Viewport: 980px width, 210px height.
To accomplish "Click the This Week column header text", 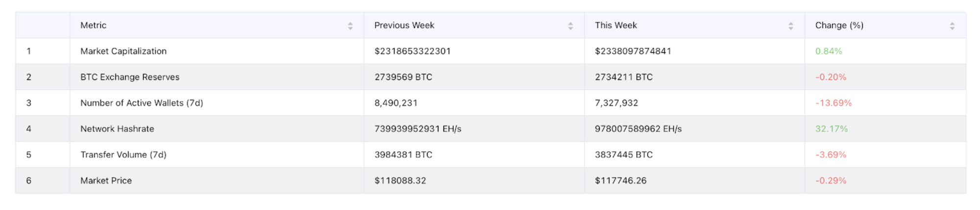I will (x=615, y=25).
